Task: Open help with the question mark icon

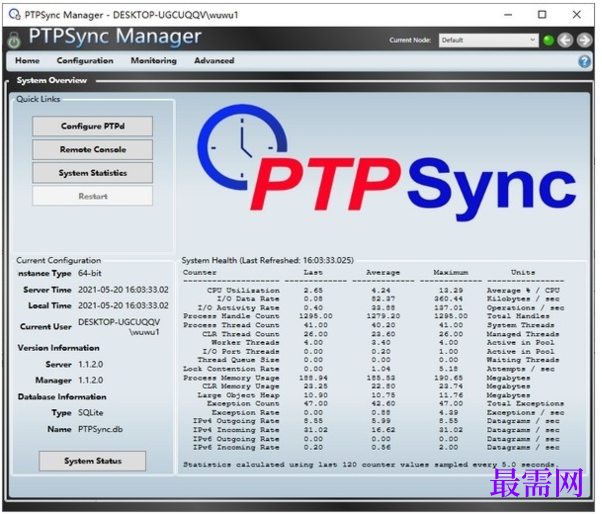Action: click(x=584, y=61)
